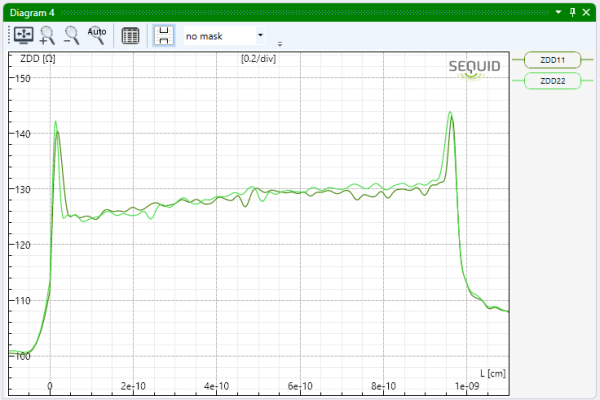This screenshot has height=400, width=600.
Task: Click the [0.2/div] scale label
Action: point(258,59)
